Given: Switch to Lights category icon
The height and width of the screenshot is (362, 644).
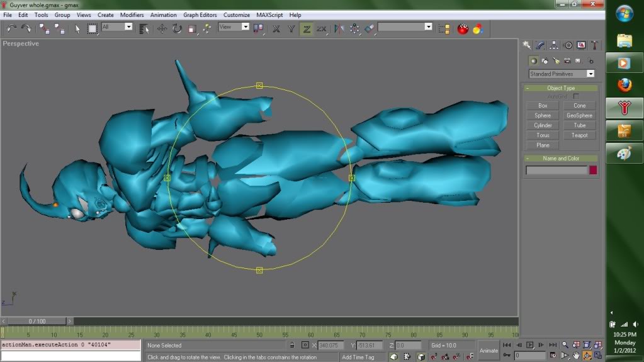Looking at the screenshot, I should coord(556,61).
